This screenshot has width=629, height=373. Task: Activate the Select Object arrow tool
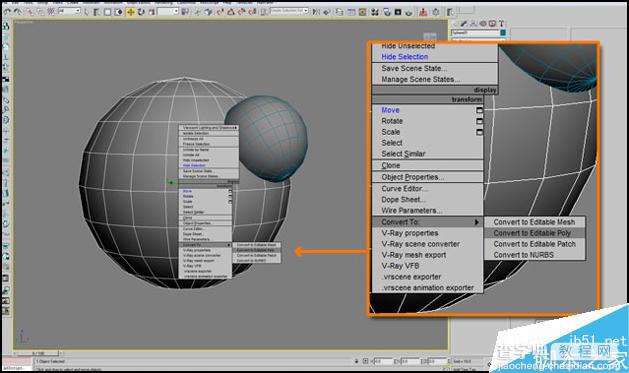(x=87, y=12)
